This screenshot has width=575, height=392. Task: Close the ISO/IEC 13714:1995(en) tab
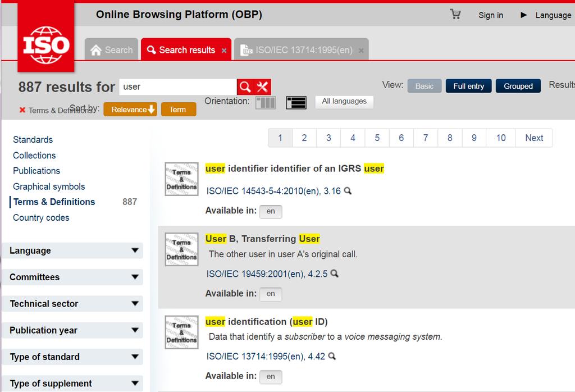pos(361,51)
